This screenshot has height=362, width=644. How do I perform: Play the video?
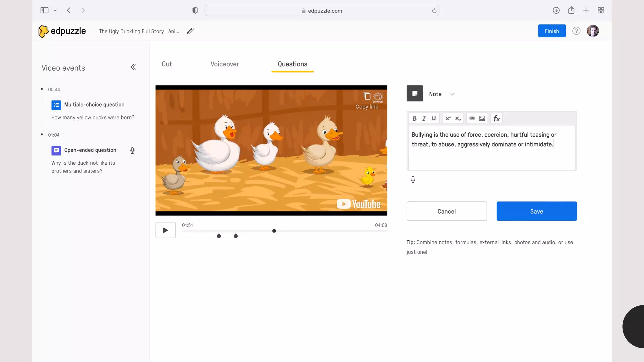point(165,230)
